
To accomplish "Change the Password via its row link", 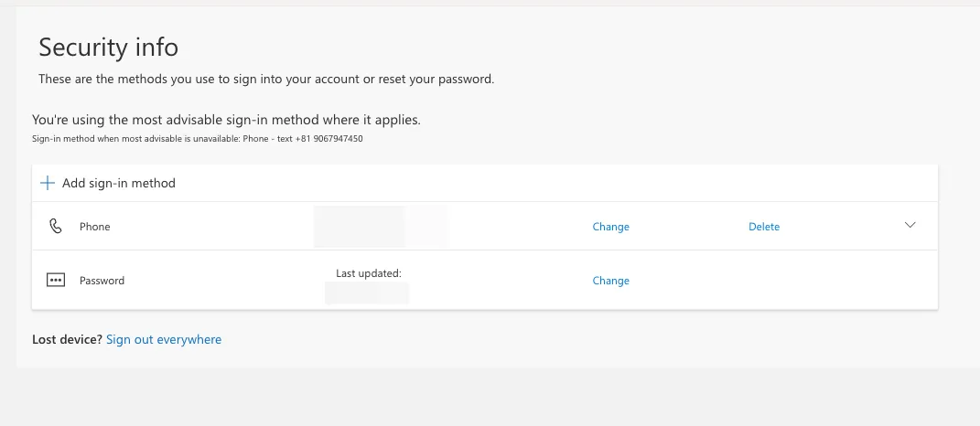I will click(x=610, y=281).
